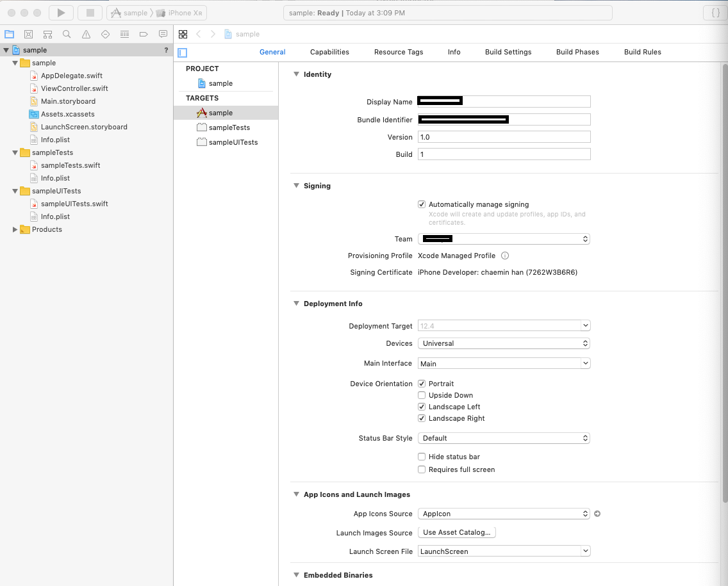Click the Provisioning Profile info icon

pyautogui.click(x=505, y=256)
